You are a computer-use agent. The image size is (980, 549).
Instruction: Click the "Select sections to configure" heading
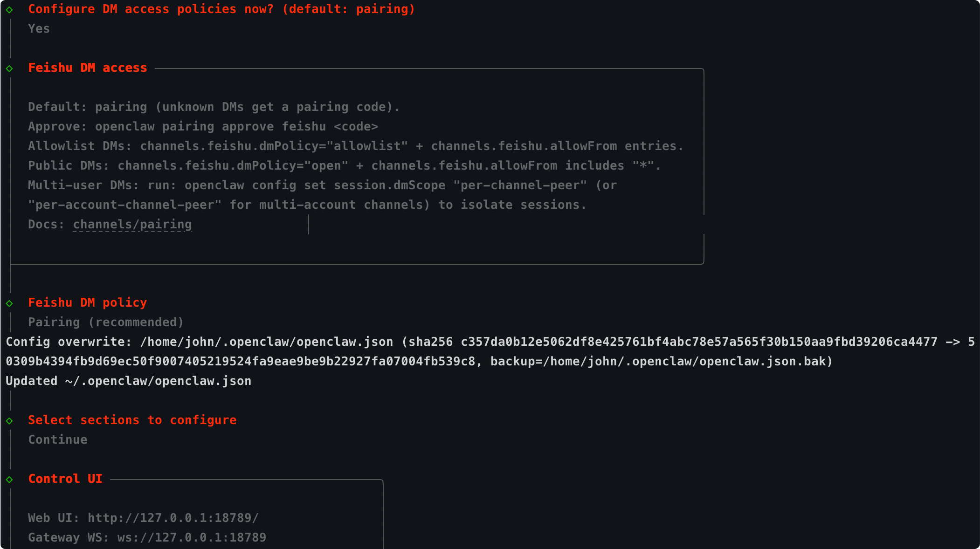coord(132,420)
